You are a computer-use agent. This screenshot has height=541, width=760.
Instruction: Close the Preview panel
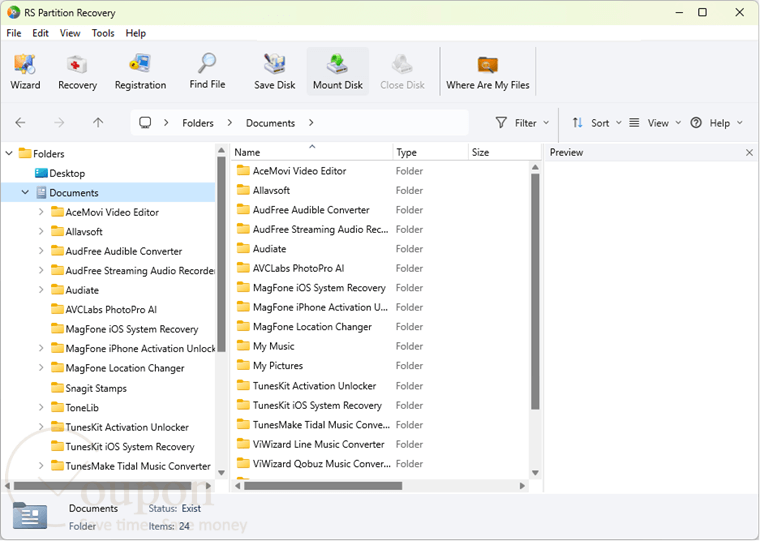[x=749, y=153]
